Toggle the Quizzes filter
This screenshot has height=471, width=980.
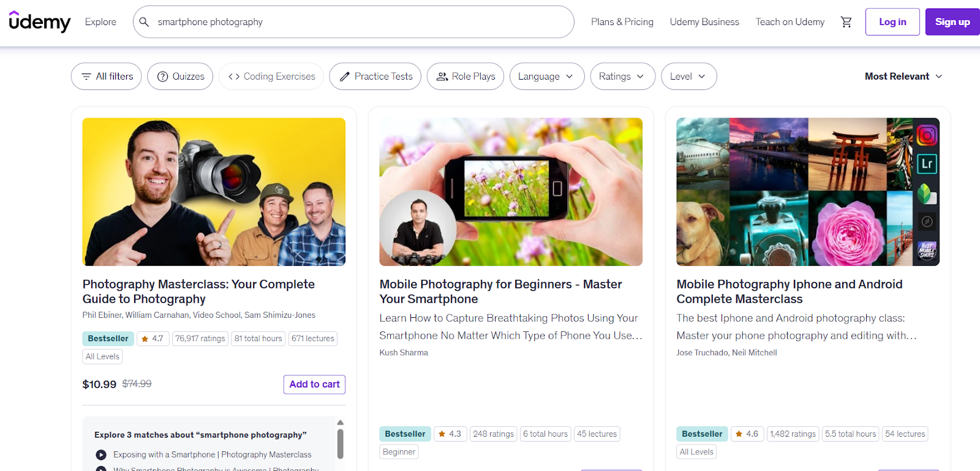(180, 77)
